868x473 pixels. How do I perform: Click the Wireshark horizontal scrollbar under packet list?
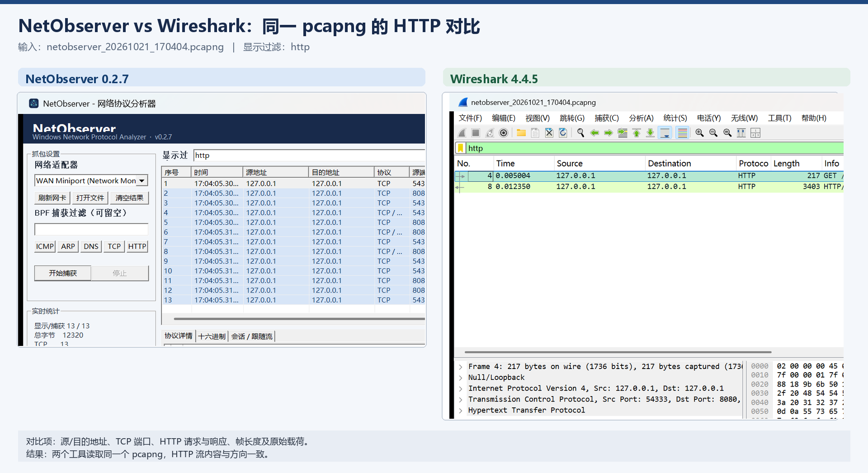coord(618,352)
